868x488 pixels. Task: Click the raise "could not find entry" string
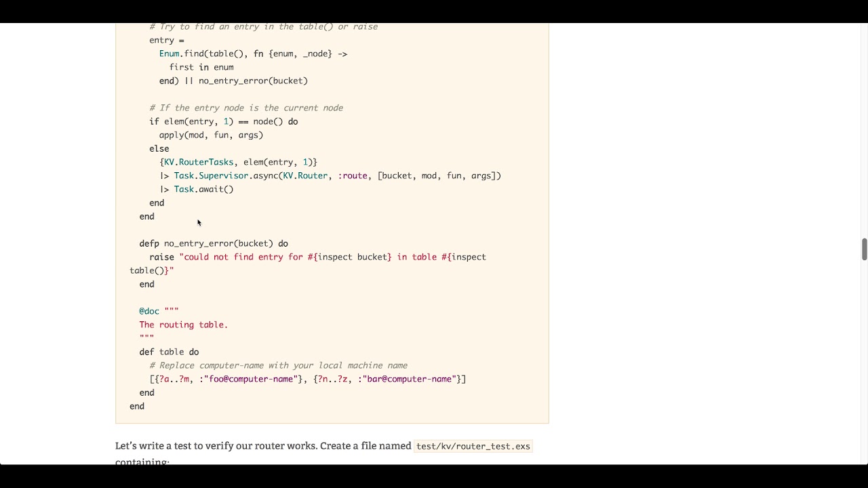tap(308, 264)
